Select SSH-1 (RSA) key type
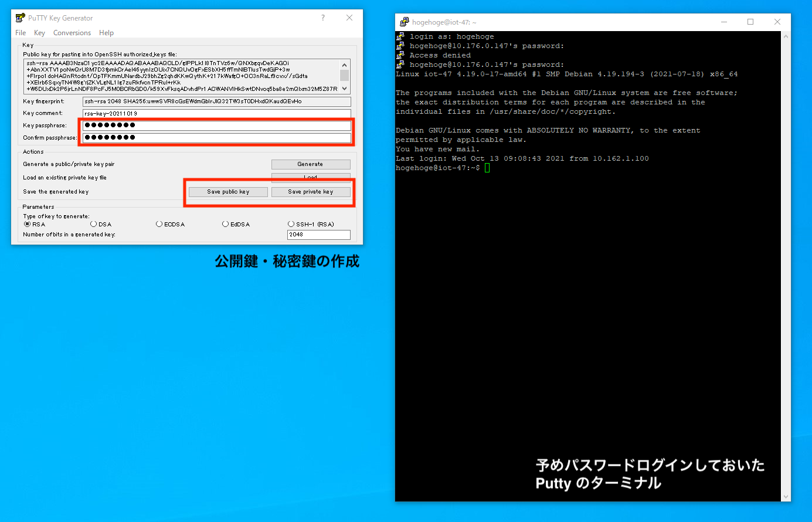 tap(291, 224)
